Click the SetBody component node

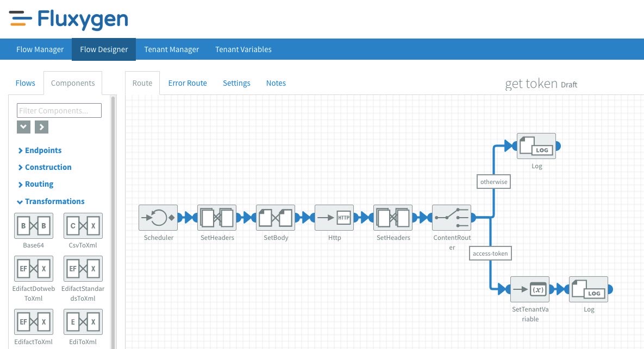(276, 218)
